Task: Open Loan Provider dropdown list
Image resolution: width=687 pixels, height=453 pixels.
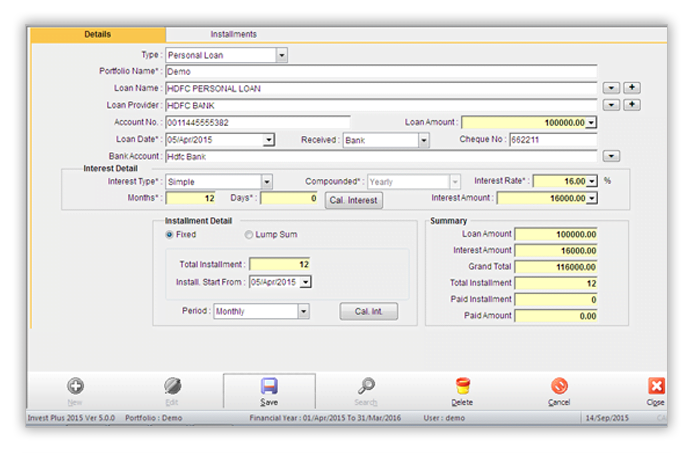Action: point(611,105)
